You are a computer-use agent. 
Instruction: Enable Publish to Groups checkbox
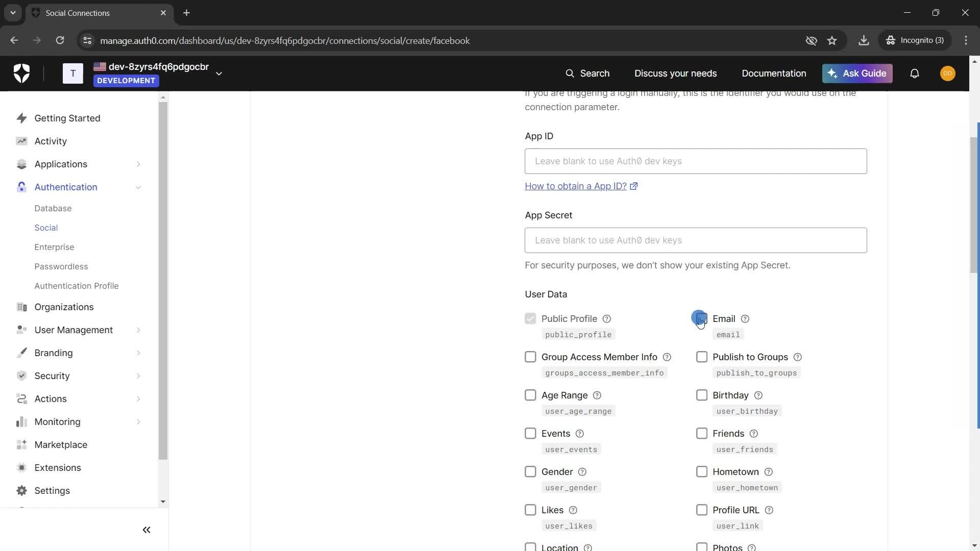(702, 357)
